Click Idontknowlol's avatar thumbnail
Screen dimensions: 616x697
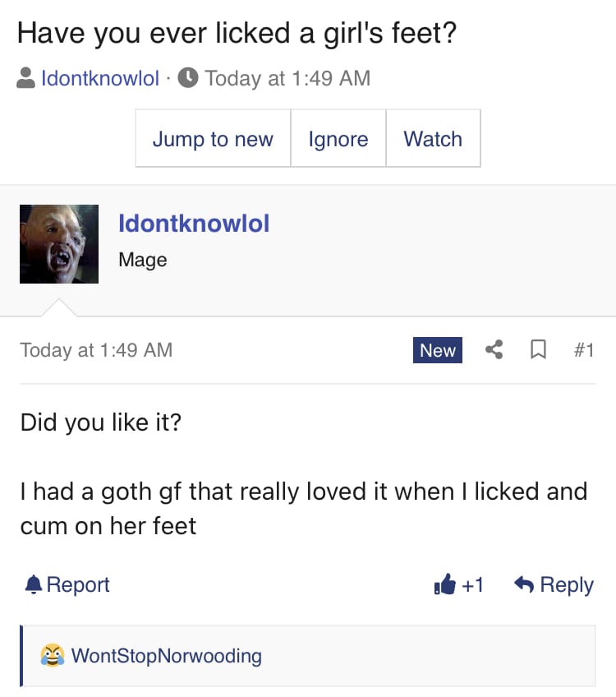coord(59,244)
